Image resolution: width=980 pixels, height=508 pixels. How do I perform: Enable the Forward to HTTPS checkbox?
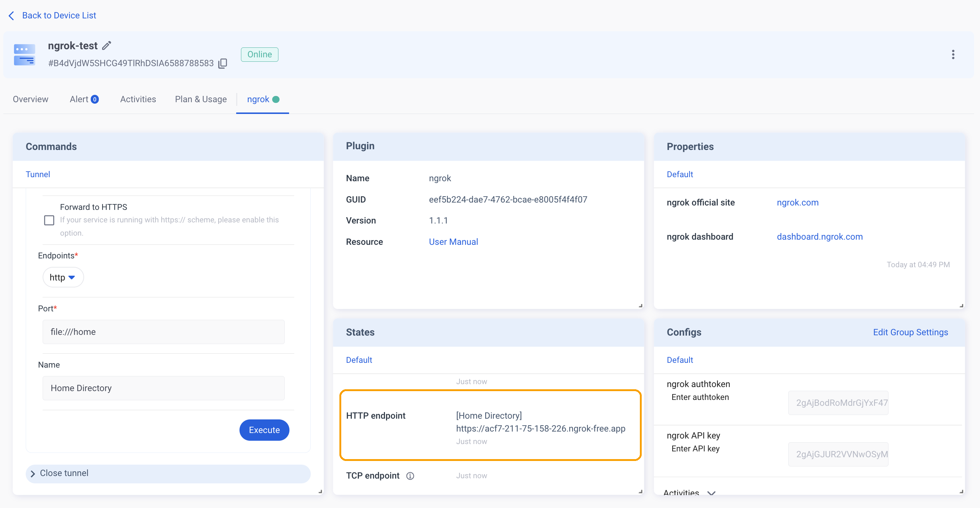(x=49, y=221)
